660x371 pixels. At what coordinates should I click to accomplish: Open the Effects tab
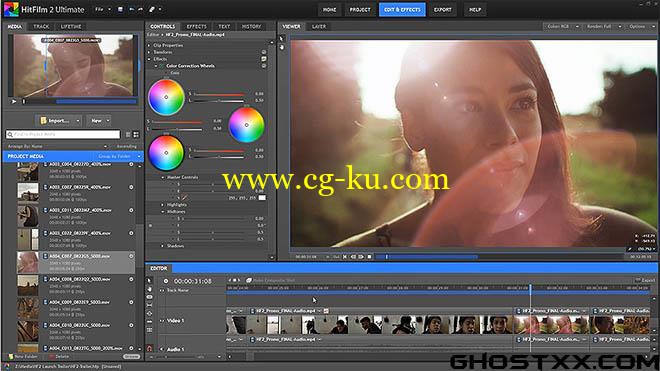click(197, 27)
